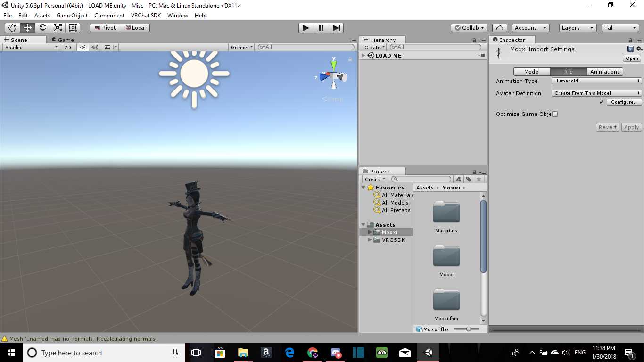Enable Optimize Game Objects checkbox

pyautogui.click(x=555, y=114)
